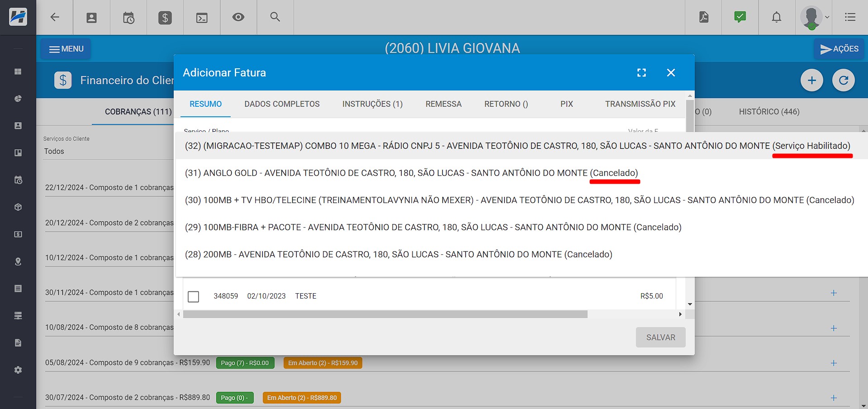
Task: Click Em Aberto (2) - R$159.90 badge
Action: coord(323,363)
